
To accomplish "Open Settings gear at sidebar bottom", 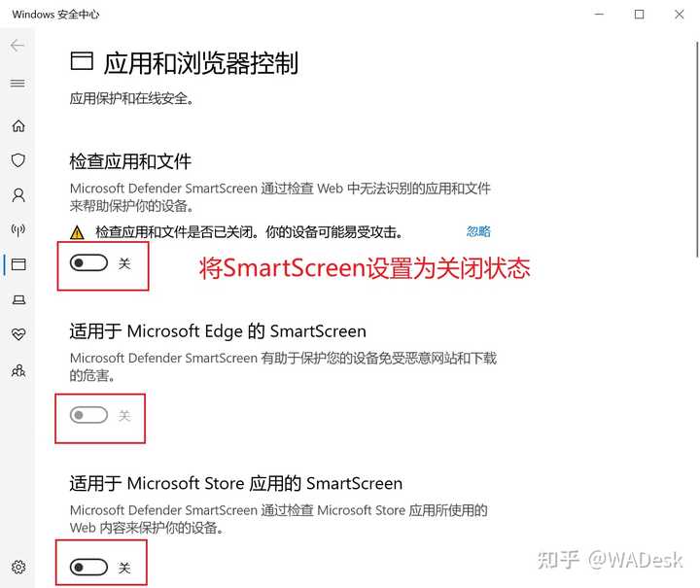I will pyautogui.click(x=18, y=567).
